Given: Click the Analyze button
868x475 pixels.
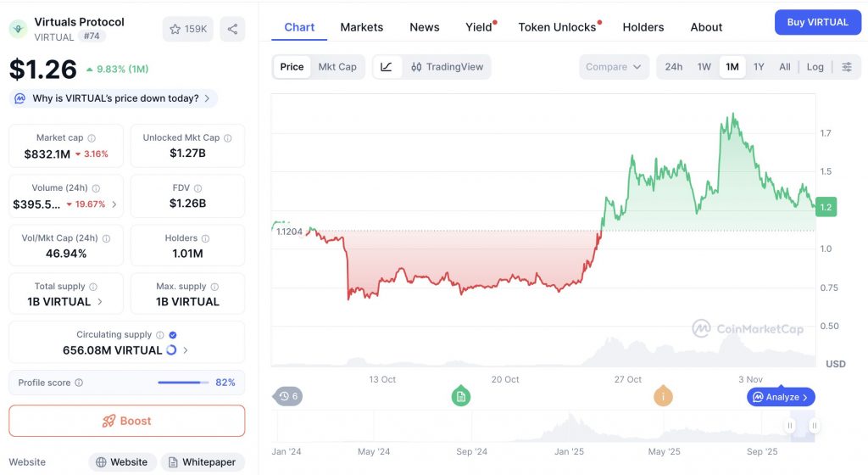Looking at the screenshot, I should 781,397.
